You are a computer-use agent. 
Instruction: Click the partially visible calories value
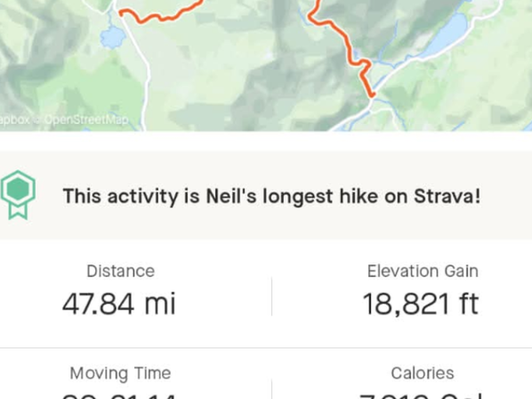420,396
